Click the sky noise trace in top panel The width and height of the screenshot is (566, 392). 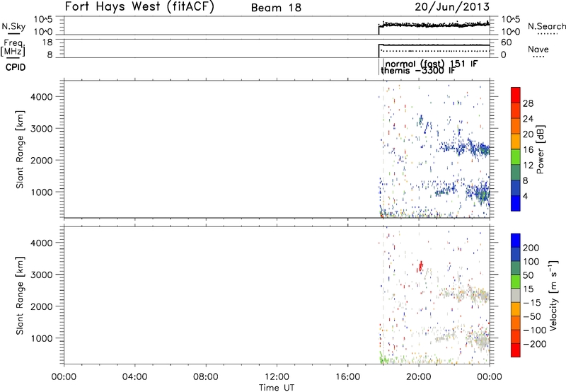tap(435, 25)
